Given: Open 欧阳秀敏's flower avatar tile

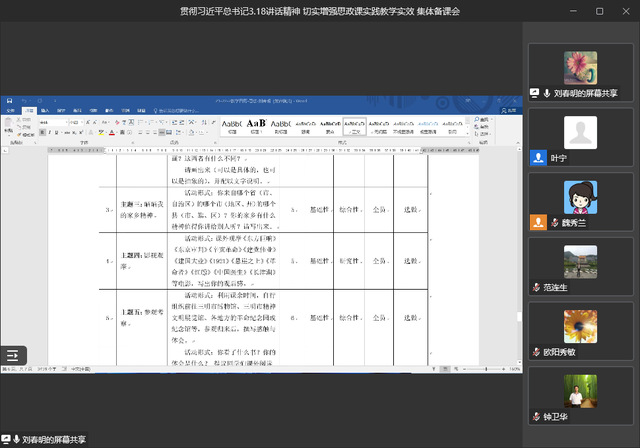Looking at the screenshot, I should pos(580,326).
